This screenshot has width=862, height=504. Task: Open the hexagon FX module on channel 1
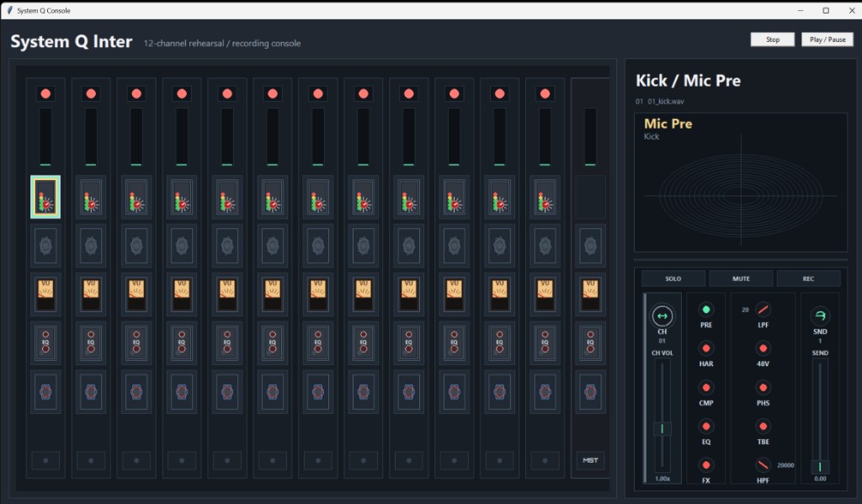click(45, 392)
